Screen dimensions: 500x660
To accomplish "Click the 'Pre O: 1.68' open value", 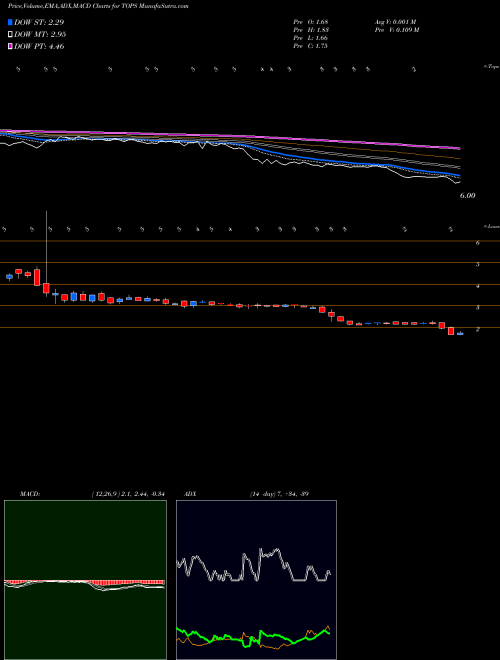I will click(x=311, y=21).
